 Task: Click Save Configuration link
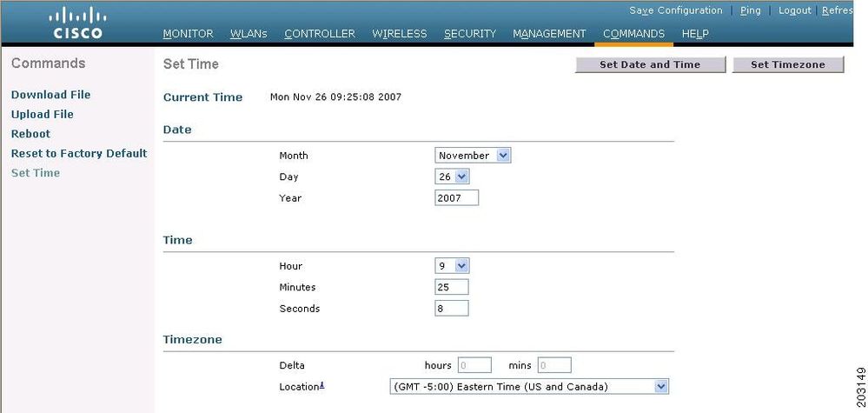pyautogui.click(x=675, y=10)
